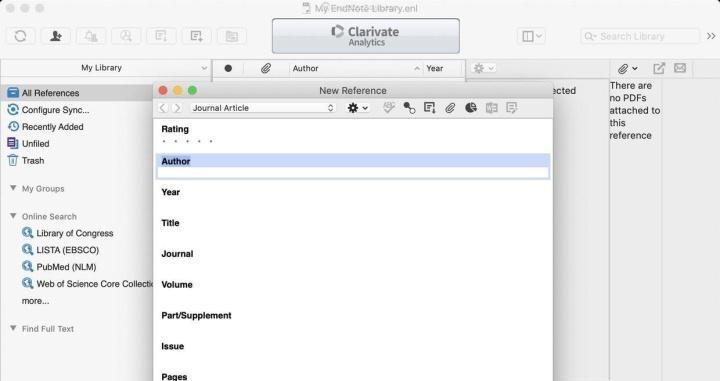The height and width of the screenshot is (381, 720).
Task: Click the Issue field label
Action: click(x=173, y=346)
